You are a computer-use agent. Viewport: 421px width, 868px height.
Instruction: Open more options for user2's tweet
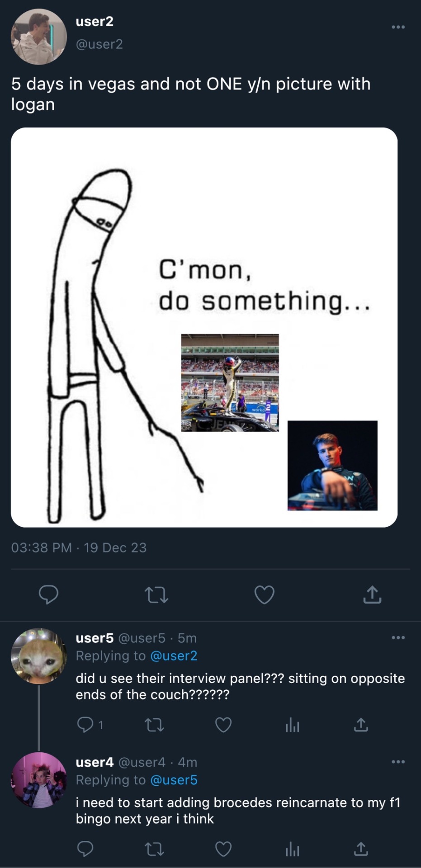pos(398,27)
